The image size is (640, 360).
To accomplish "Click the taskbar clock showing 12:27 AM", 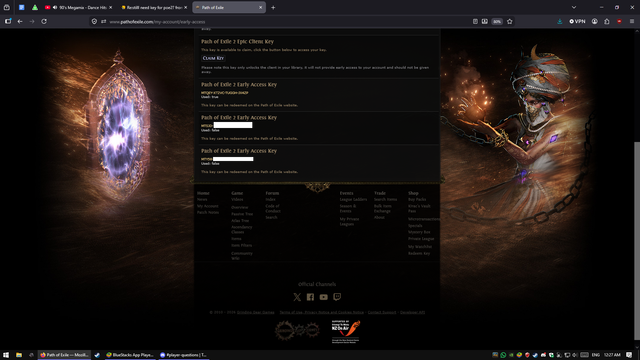I will 612,355.
